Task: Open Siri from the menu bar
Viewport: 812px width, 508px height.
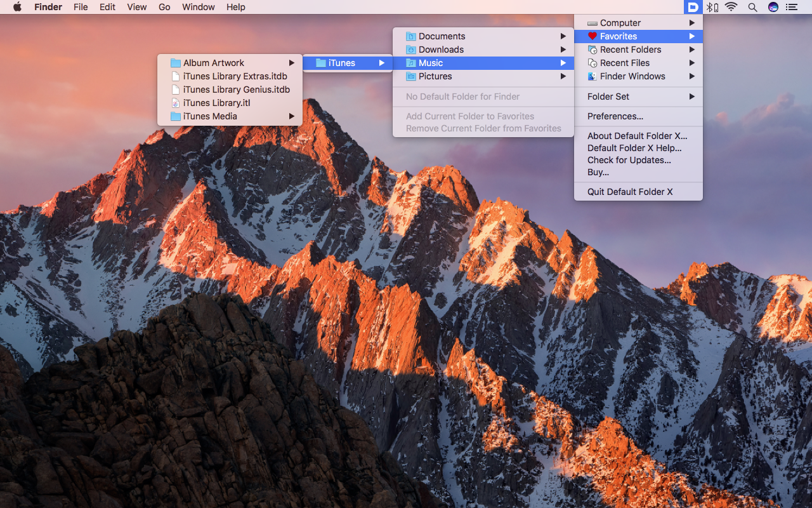Action: 773,7
